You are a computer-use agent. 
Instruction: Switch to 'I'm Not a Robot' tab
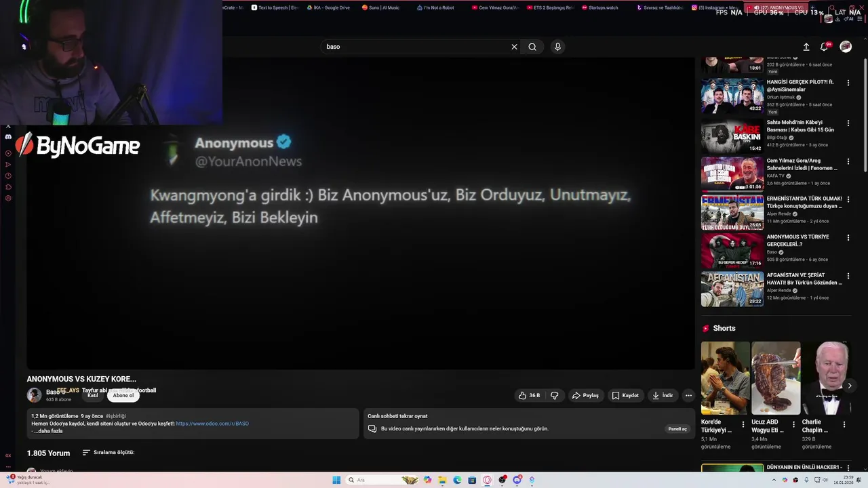coord(437,7)
